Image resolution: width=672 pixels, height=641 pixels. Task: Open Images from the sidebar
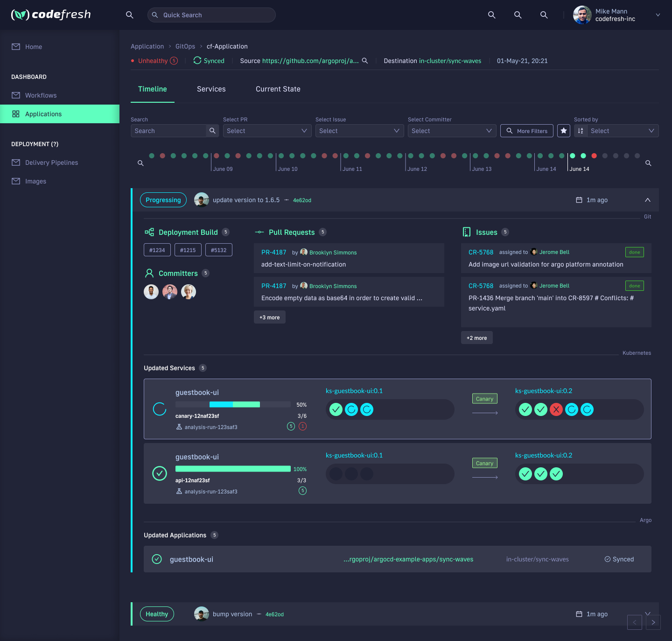(35, 181)
